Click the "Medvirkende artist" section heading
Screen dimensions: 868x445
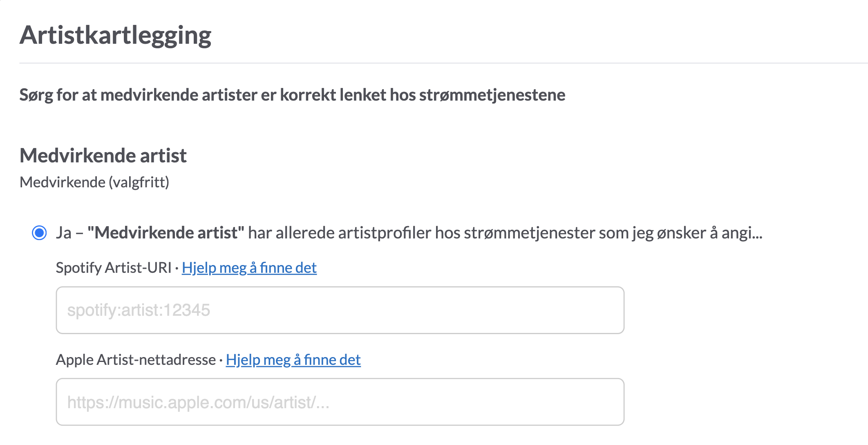tap(103, 156)
